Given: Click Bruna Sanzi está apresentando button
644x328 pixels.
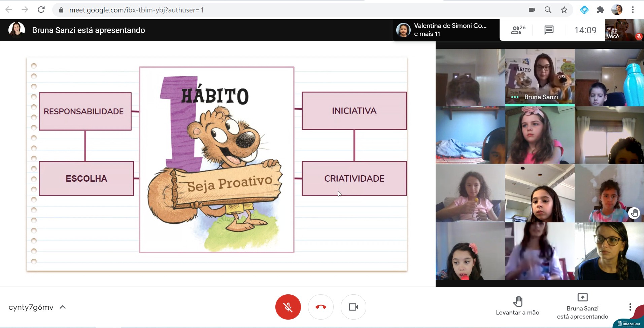Looking at the screenshot, I should (582, 307).
